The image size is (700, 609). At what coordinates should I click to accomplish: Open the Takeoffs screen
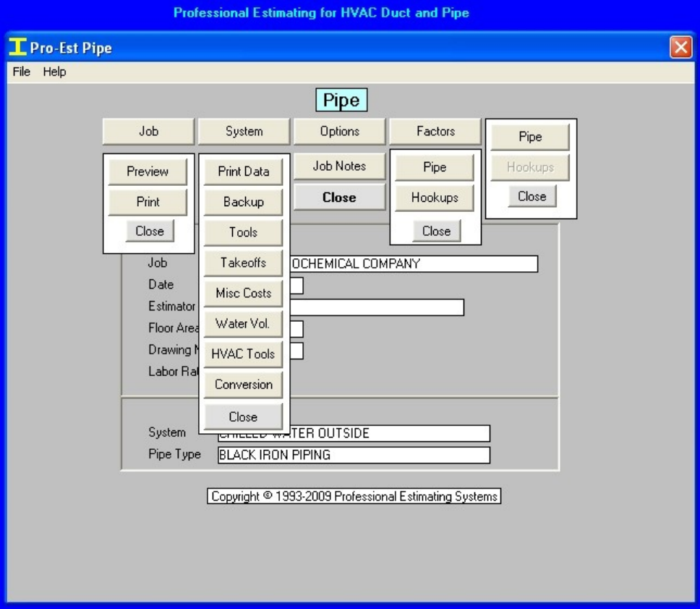[x=243, y=263]
